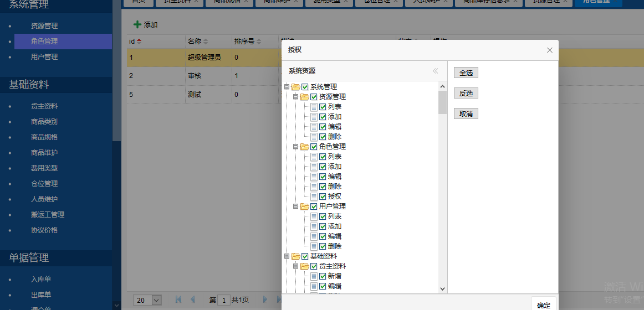Collapse the 货主资料 tree branch
Screen dimensions: 644x310
click(295, 266)
